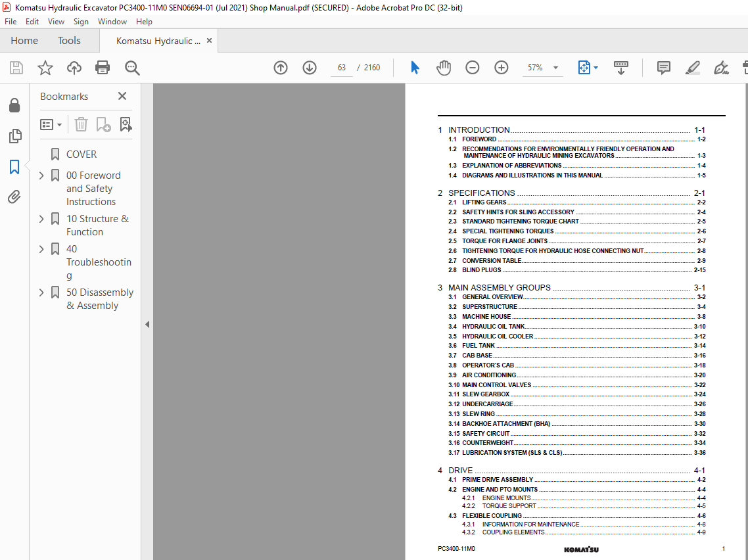Open 3.4 HYDRAULIC OIL TANK entry
This screenshot has height=560, width=748.
pos(576,327)
